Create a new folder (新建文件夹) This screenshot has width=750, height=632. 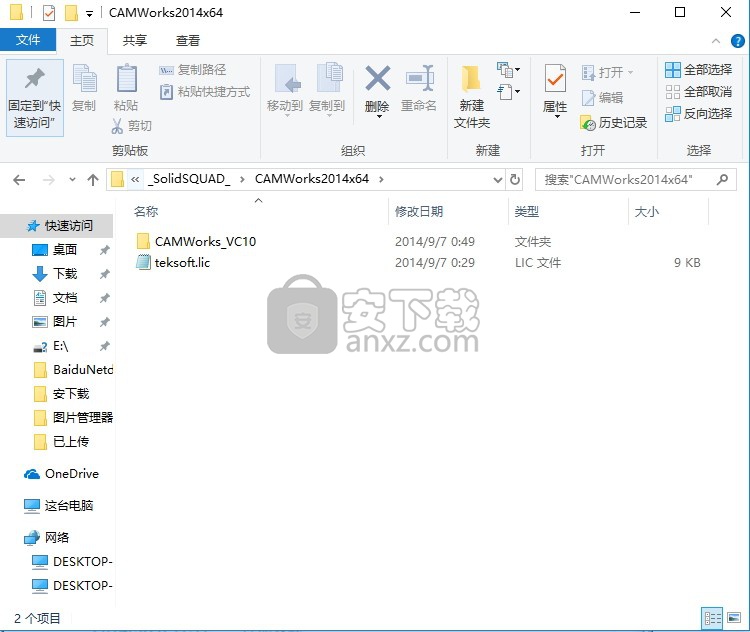472,97
